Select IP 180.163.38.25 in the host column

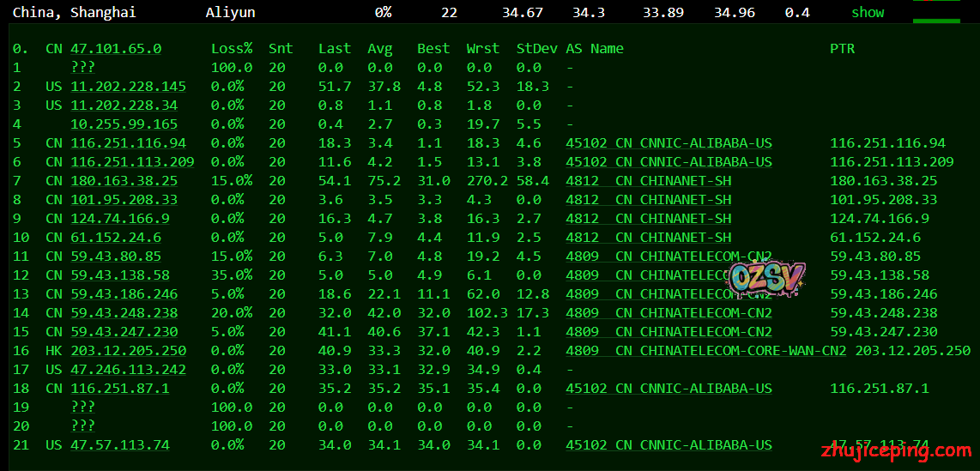pyautogui.click(x=124, y=181)
